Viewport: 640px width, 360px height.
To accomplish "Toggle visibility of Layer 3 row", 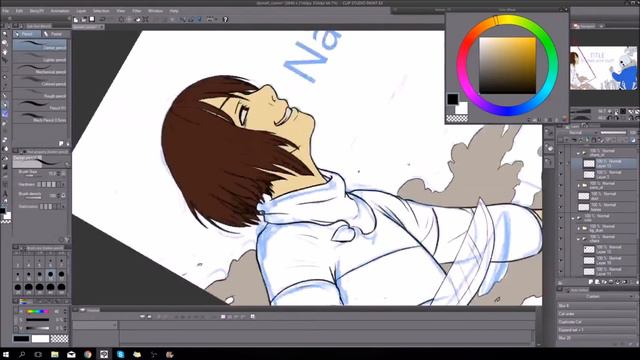I will [561, 174].
